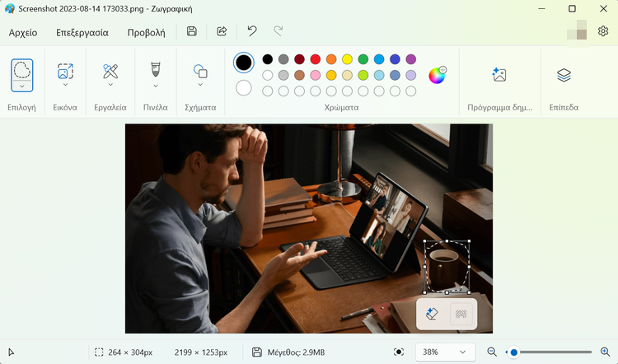Pick the blue-gray color swatch
This screenshot has width=618, height=364.
395,75
